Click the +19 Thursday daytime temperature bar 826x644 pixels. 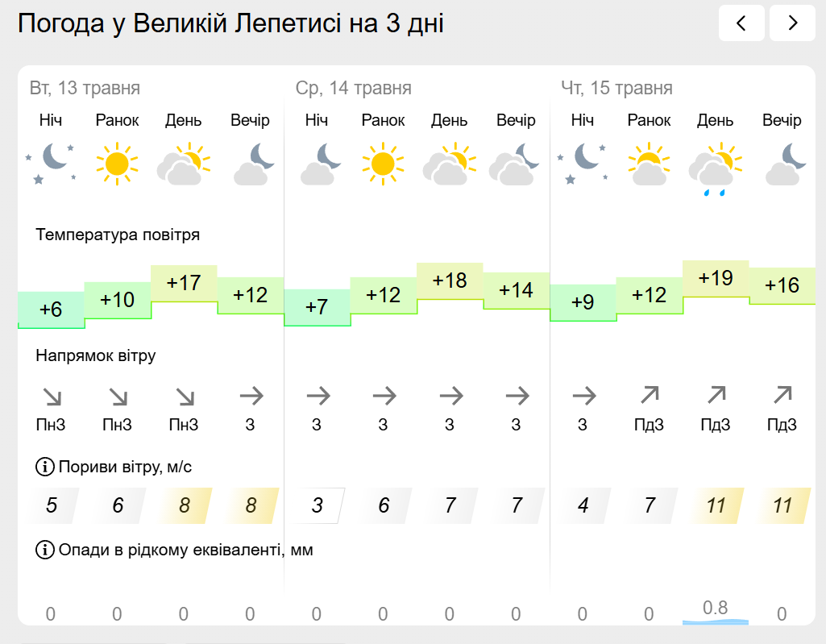pos(716,279)
